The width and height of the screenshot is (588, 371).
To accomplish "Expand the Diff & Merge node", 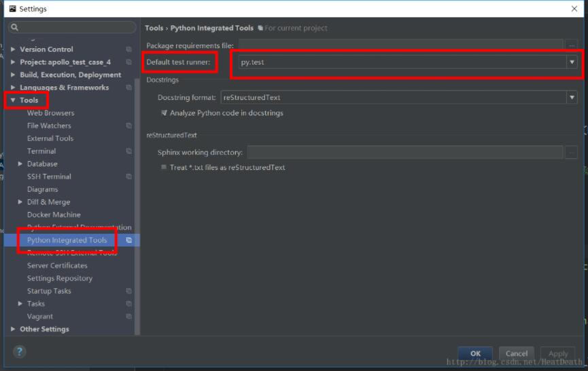I will (20, 202).
